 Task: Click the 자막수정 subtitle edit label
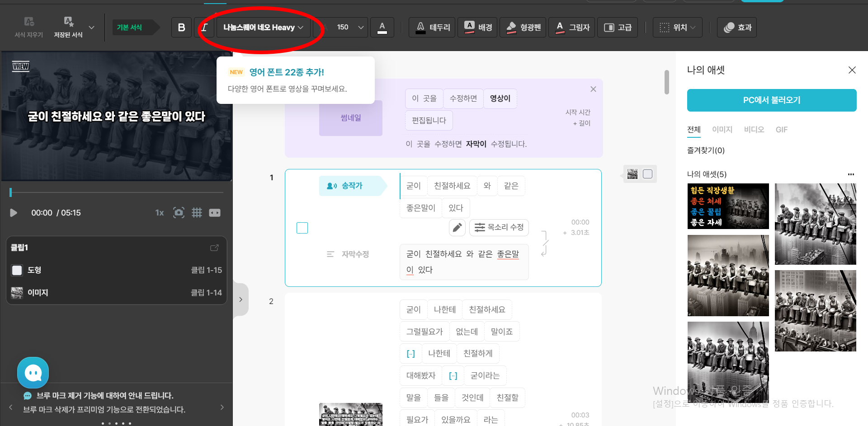pyautogui.click(x=348, y=254)
